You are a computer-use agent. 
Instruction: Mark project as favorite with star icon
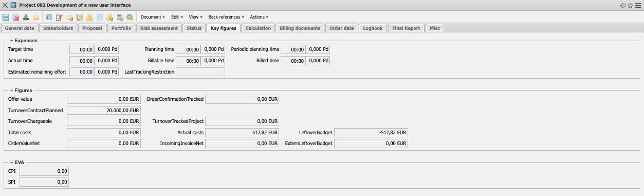[x=630, y=5]
